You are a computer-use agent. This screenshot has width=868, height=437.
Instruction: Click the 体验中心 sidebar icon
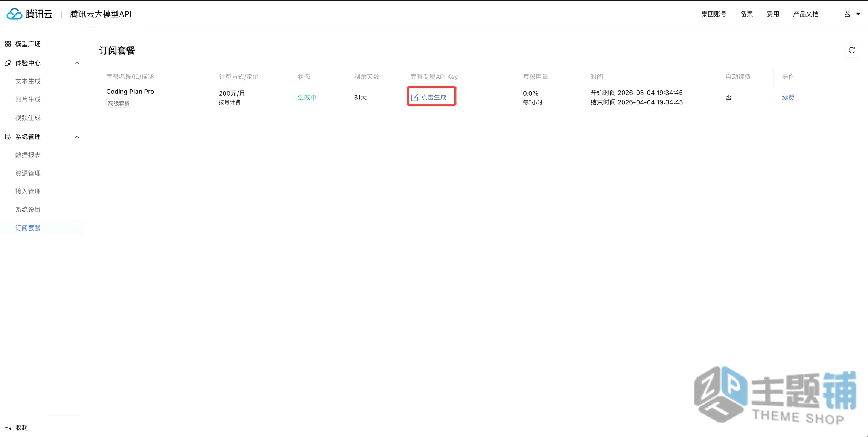8,63
